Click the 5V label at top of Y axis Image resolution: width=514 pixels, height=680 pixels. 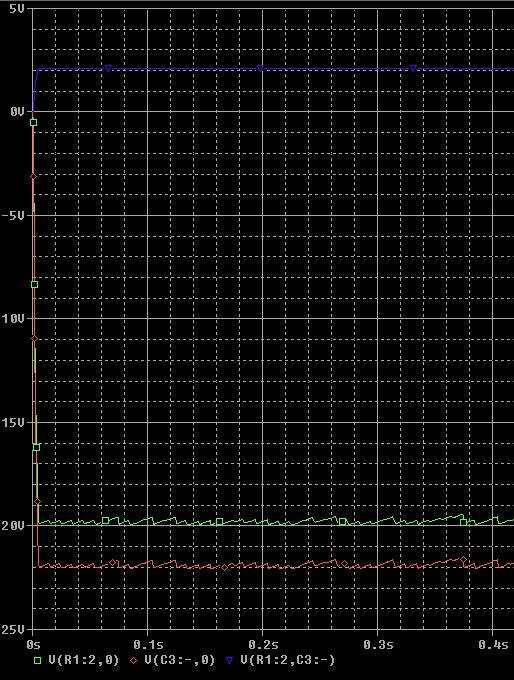point(16,9)
